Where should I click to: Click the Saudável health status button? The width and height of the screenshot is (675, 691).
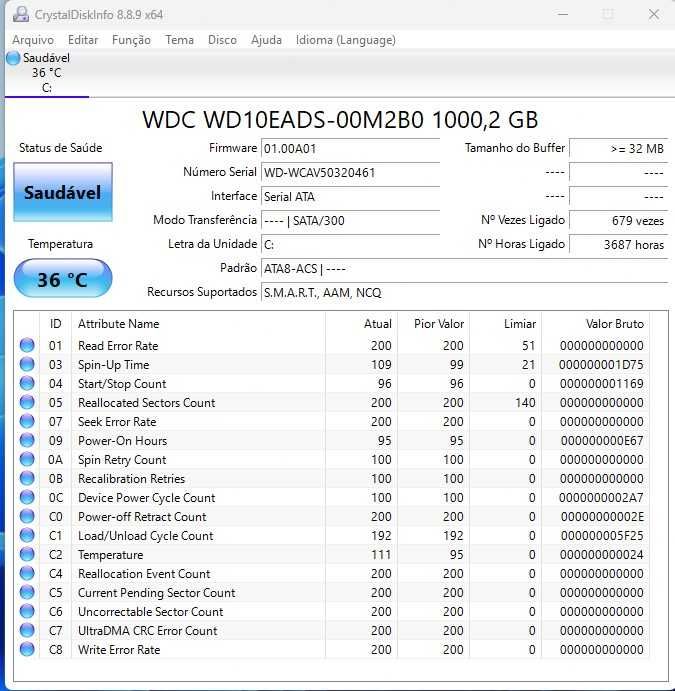(63, 192)
